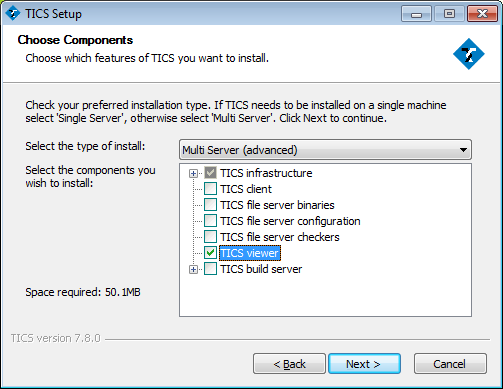The image size is (503, 389).
Task: Click the grayed TICS infrastructure checkbox
Action: [210, 173]
